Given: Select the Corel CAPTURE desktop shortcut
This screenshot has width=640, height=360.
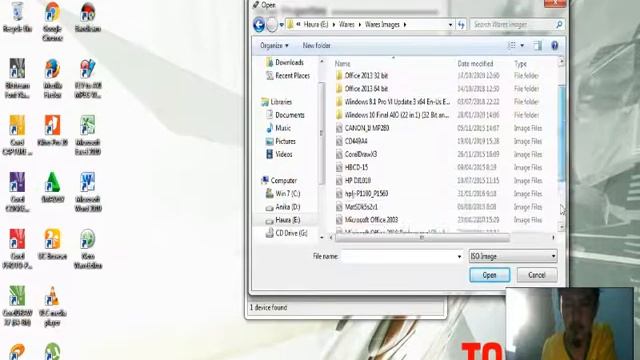Looking at the screenshot, I should point(17,135).
